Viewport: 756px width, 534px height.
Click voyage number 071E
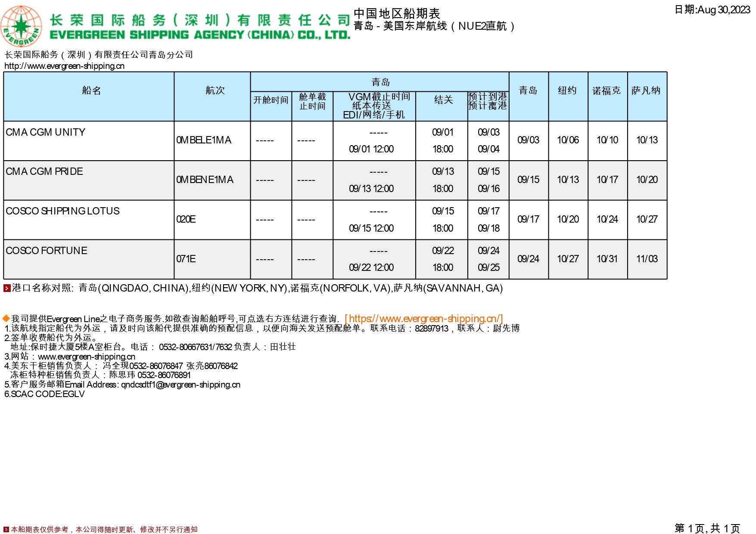point(186,259)
